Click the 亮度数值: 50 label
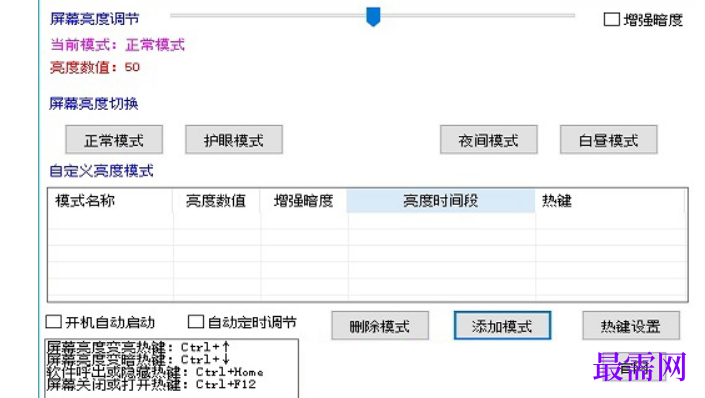This screenshot has width=705, height=398. 95,67
